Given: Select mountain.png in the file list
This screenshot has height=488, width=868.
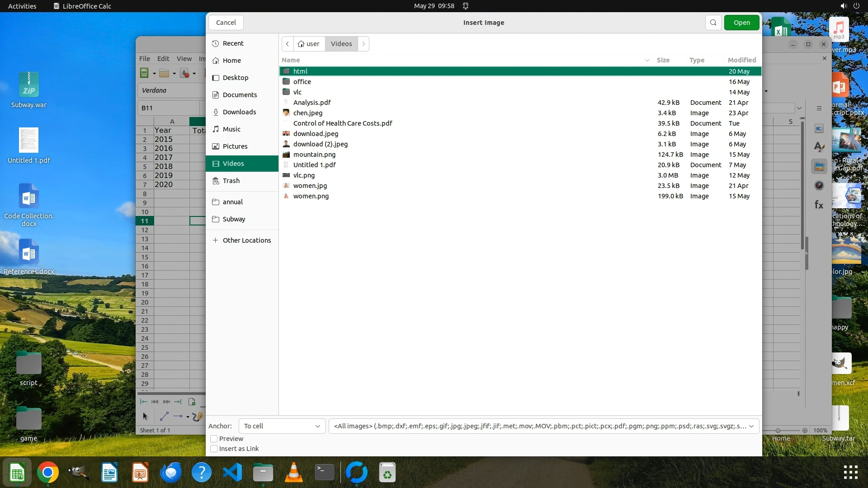Looking at the screenshot, I should [x=314, y=155].
